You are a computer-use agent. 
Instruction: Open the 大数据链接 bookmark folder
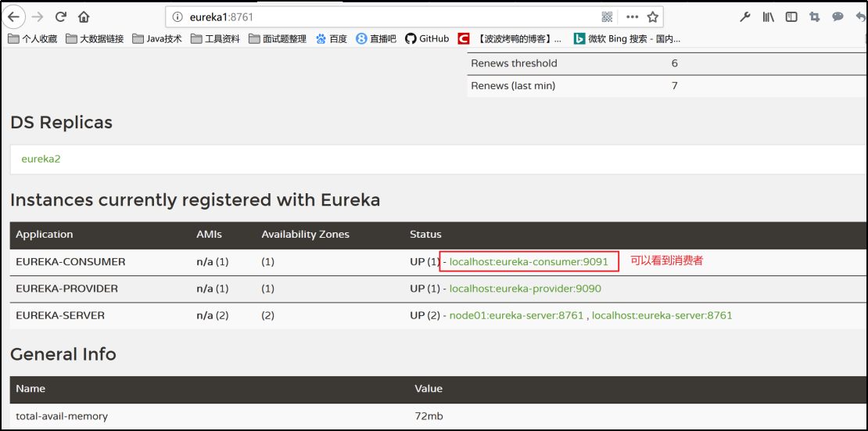coord(95,39)
